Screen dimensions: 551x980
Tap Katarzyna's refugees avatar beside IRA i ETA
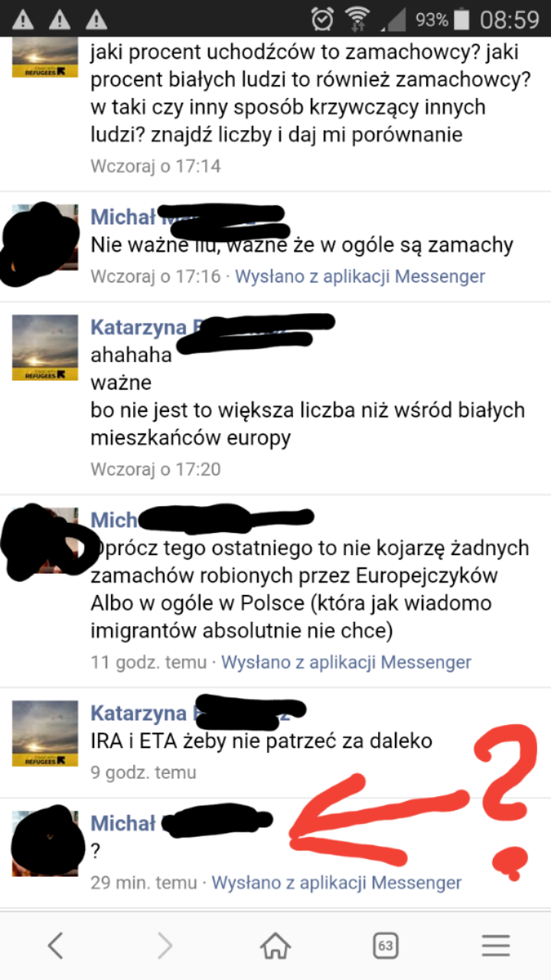pos(45,733)
